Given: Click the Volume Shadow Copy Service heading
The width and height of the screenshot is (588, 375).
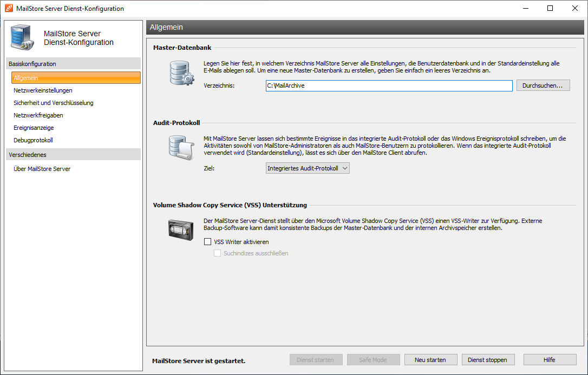Looking at the screenshot, I should click(x=230, y=205).
